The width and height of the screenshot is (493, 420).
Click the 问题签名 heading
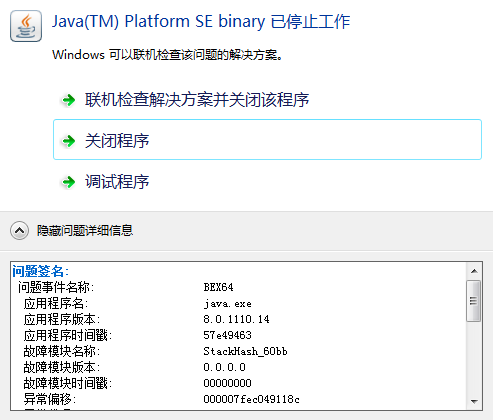pos(40,271)
